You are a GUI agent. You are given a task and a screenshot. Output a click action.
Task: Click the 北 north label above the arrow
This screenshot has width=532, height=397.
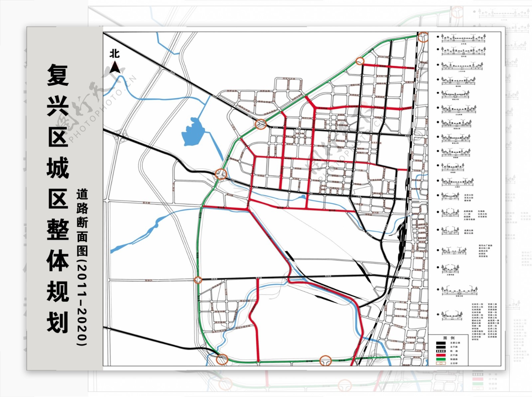(x=115, y=54)
